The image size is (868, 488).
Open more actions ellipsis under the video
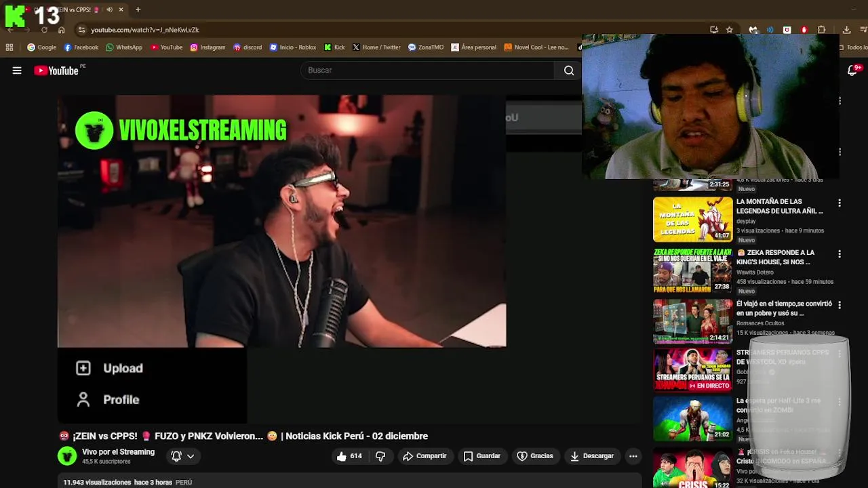pos(633,456)
